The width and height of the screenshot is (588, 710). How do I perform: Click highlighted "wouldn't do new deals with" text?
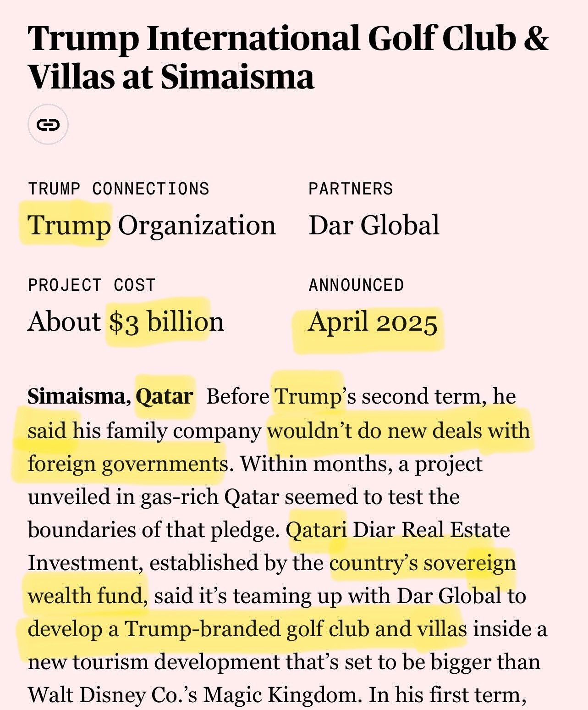[x=399, y=430]
